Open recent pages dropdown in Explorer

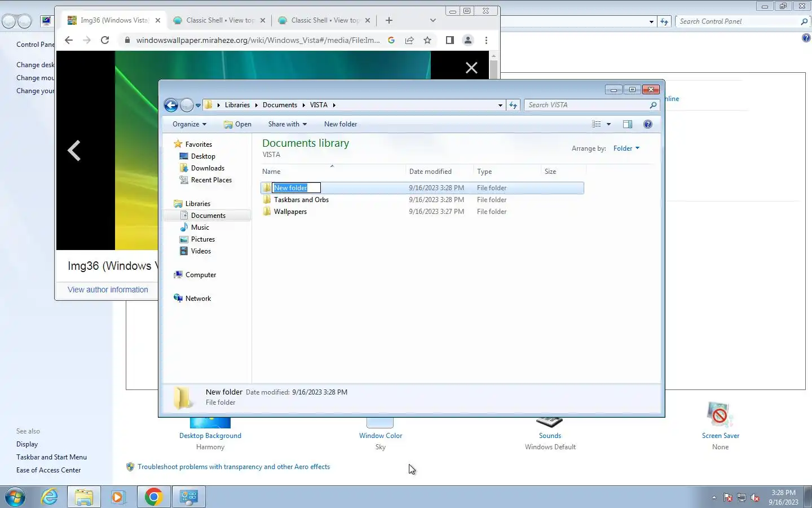click(198, 106)
